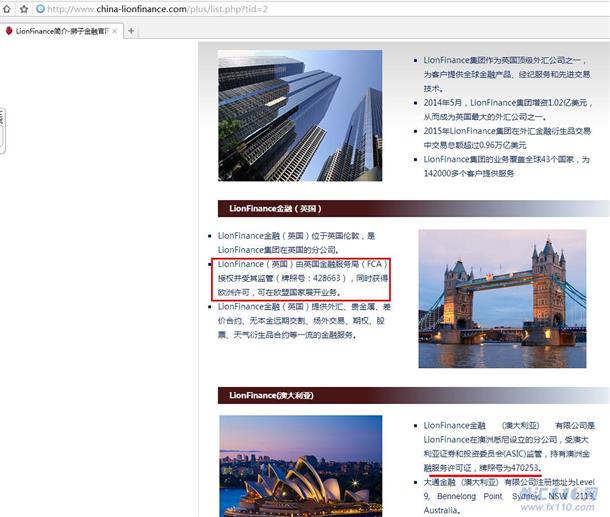Screen dimensions: 610x517
Task: Click the 2015年 trading volume 0.96万亿美元 bullet
Action: coord(507,138)
